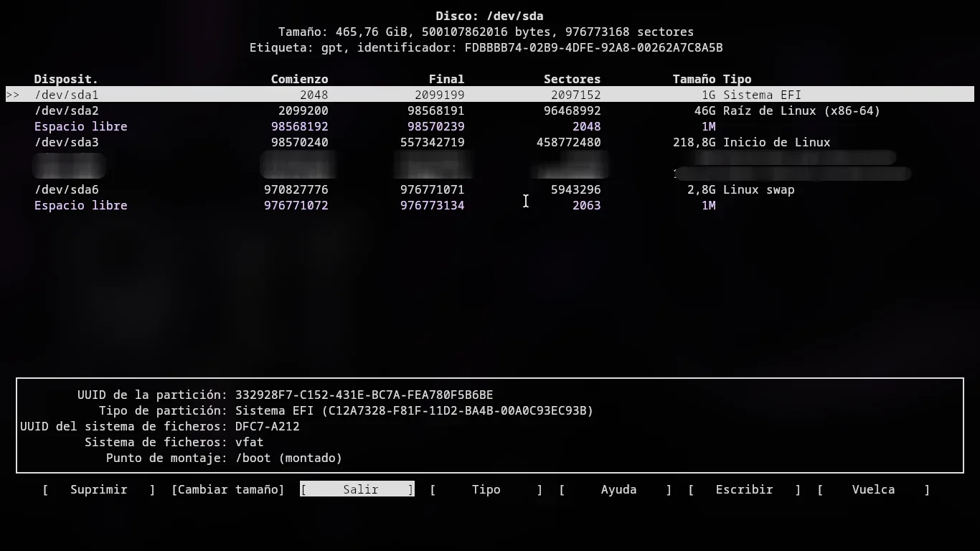Open the Ayuda help option

tap(616, 489)
